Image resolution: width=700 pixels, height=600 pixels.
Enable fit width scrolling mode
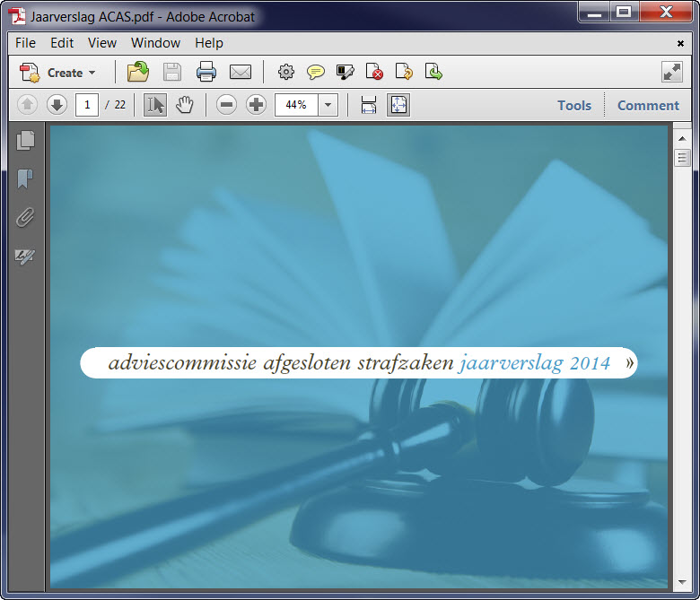pos(369,105)
